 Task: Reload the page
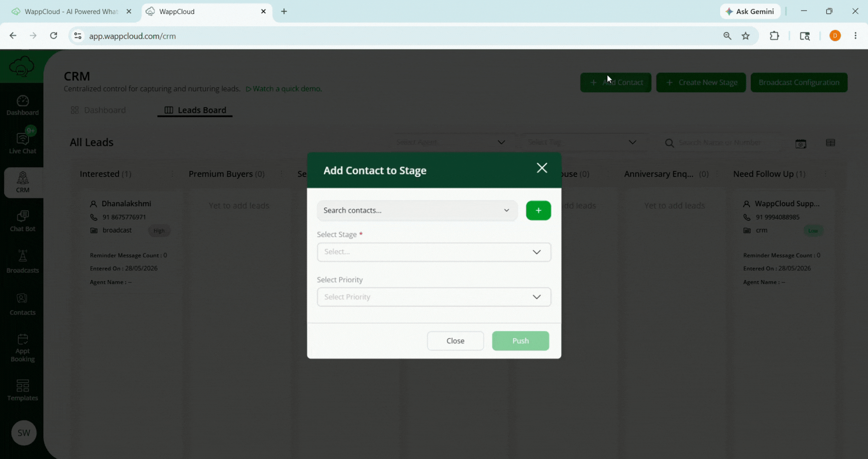tap(53, 36)
